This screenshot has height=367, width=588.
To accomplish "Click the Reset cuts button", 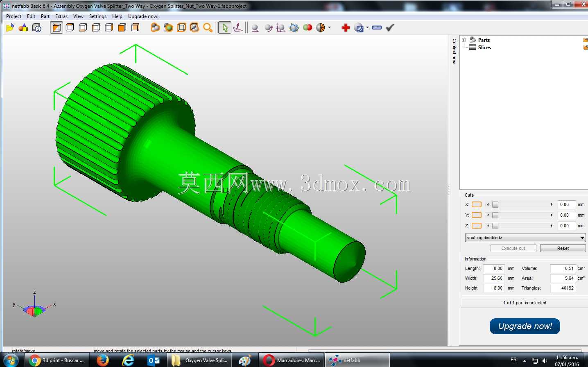I will point(563,248).
